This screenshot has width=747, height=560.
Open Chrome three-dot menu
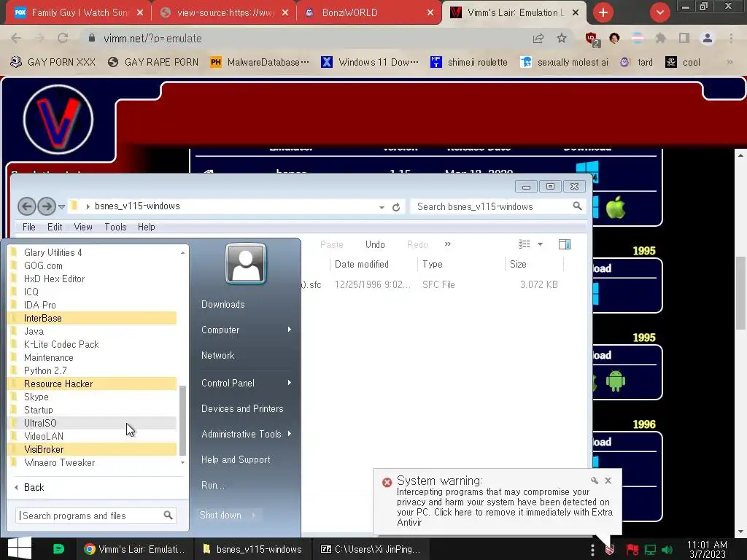(731, 38)
